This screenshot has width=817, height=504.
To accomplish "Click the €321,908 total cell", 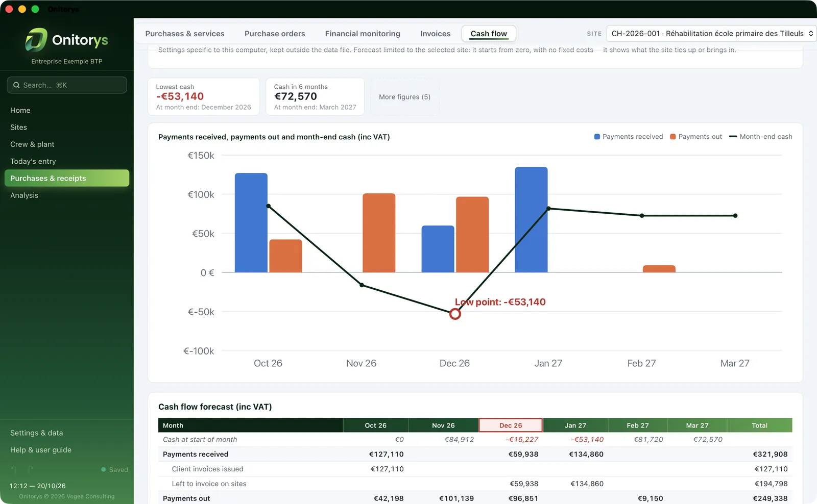I will [x=770, y=454].
